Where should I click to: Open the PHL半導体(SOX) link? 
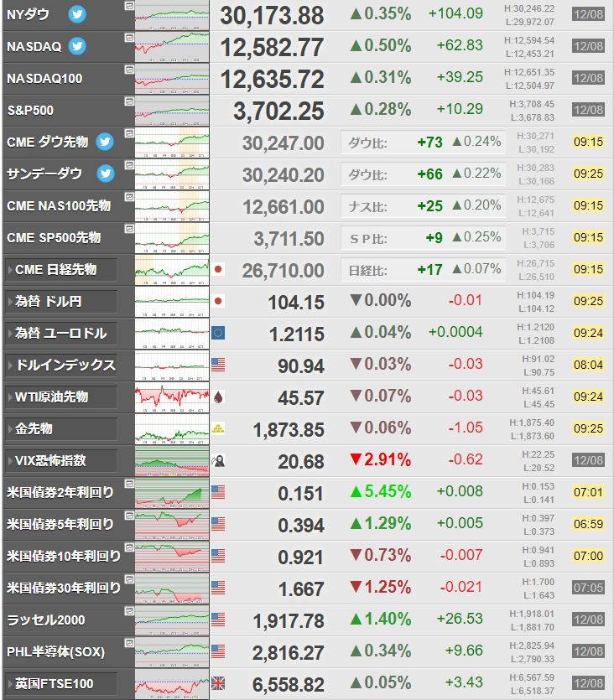[x=56, y=651]
